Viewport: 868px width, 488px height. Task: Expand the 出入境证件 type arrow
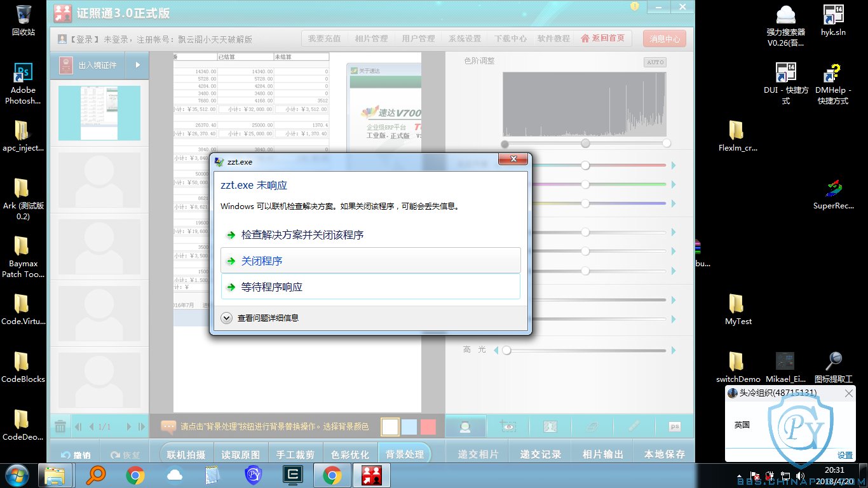coord(137,65)
